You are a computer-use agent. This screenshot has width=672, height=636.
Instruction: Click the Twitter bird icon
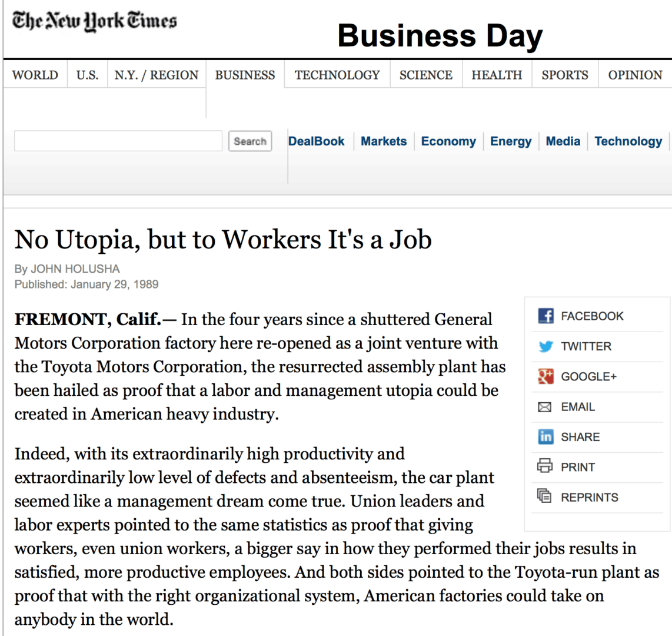(x=545, y=346)
